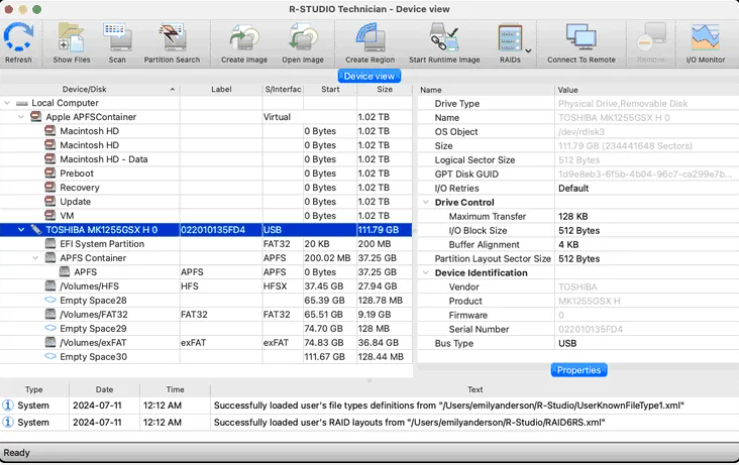Click the HFSX file system cell
The image size is (739, 465).
click(275, 286)
